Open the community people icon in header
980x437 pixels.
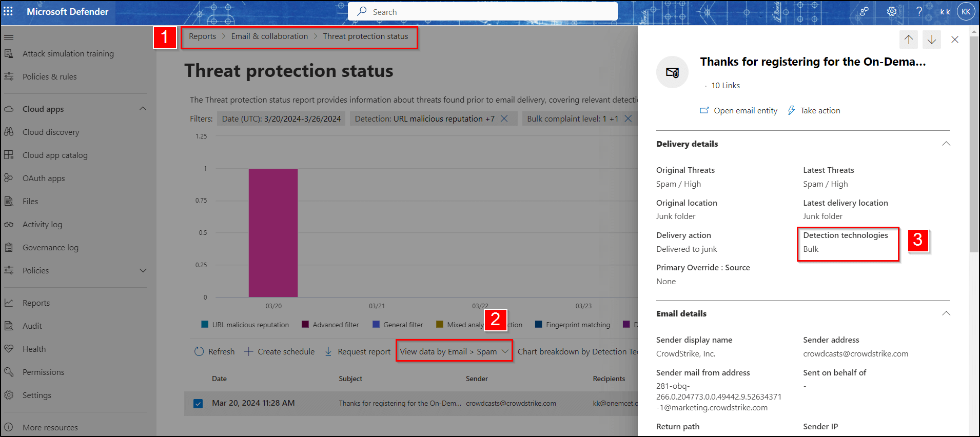(864, 11)
